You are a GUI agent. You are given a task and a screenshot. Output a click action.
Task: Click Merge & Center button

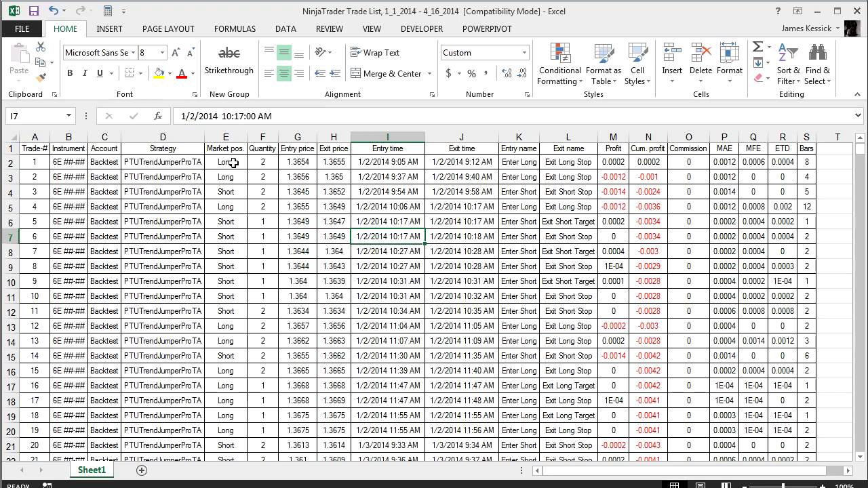(386, 73)
